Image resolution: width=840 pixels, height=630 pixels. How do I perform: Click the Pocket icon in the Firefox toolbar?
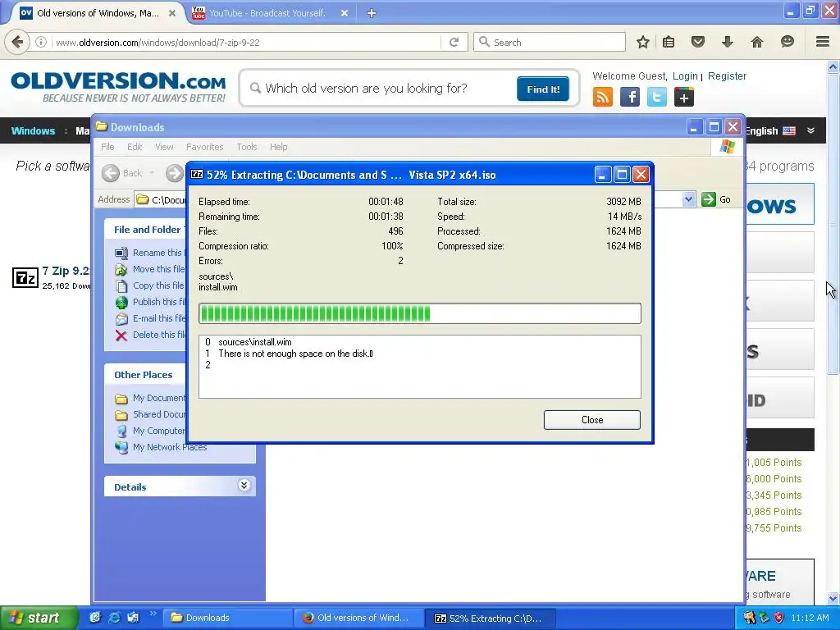click(x=697, y=42)
